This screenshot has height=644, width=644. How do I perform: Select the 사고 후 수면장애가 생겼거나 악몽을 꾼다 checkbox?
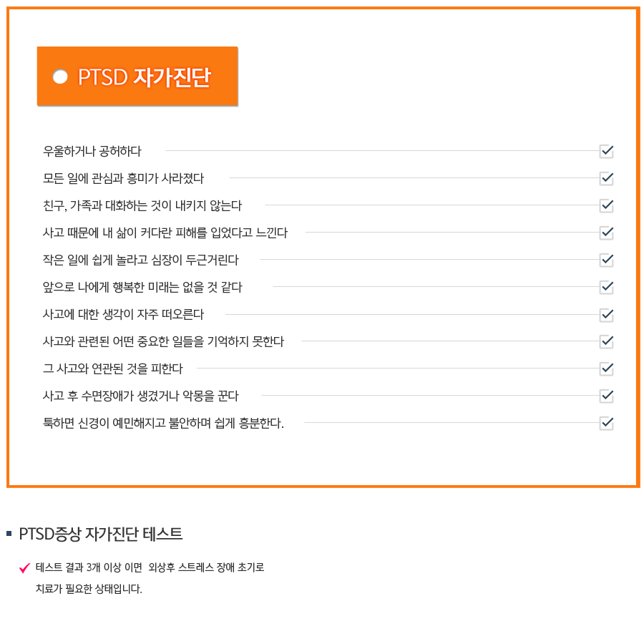click(x=606, y=396)
